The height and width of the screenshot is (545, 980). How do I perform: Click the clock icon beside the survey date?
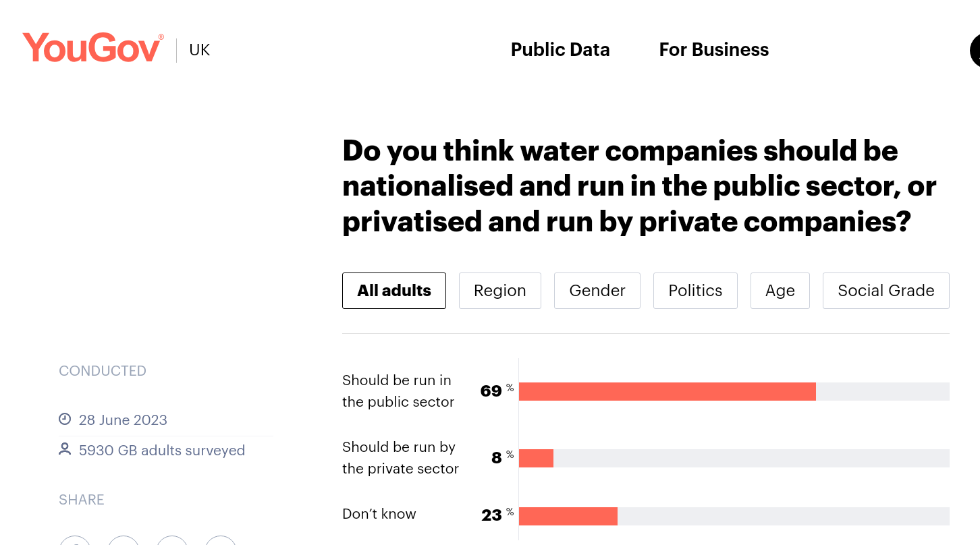click(x=65, y=419)
